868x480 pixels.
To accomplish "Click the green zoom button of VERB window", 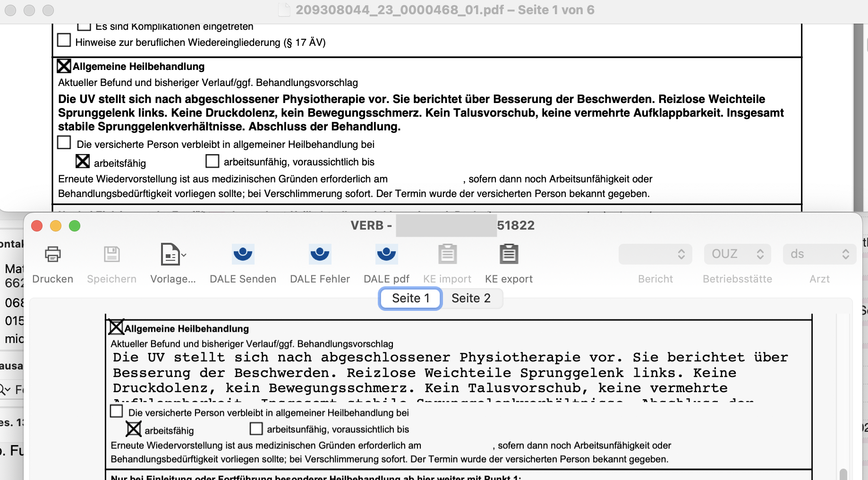I will pos(75,226).
